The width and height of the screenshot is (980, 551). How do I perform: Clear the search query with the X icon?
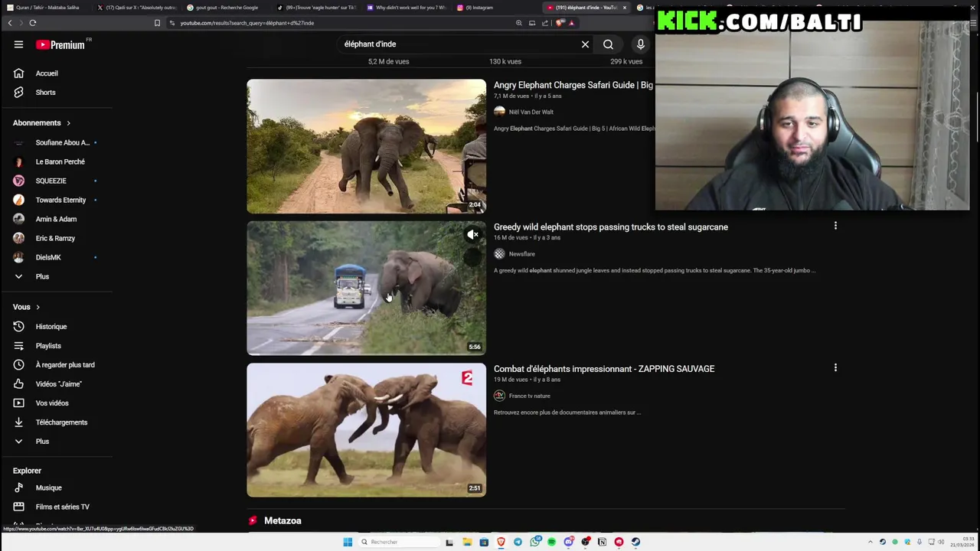tap(585, 44)
